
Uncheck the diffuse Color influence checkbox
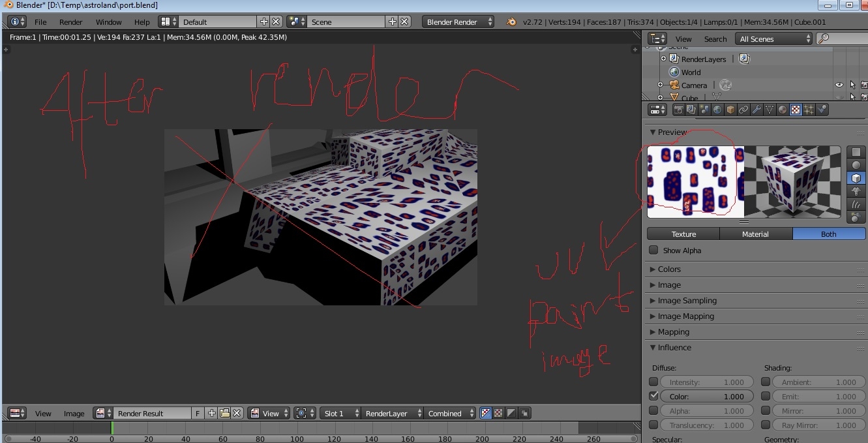pos(653,397)
